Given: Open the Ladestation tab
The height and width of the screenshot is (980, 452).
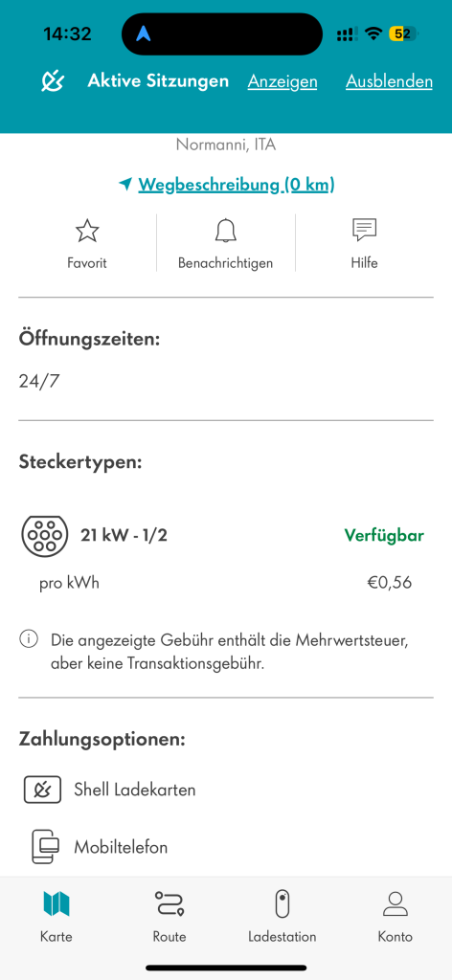Looking at the screenshot, I should [282, 916].
